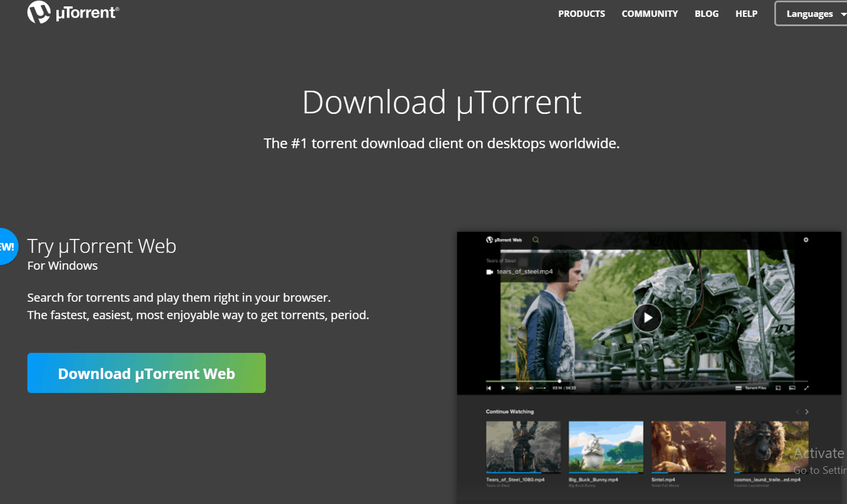This screenshot has width=847, height=504.
Task: Open the cosmos laundromat trailer thumbnail
Action: pyautogui.click(x=771, y=446)
